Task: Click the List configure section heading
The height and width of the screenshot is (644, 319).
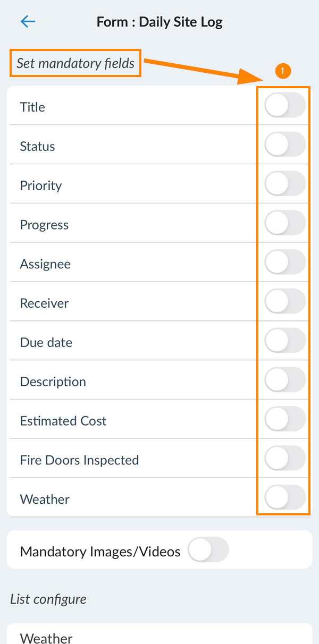Action: [48, 599]
